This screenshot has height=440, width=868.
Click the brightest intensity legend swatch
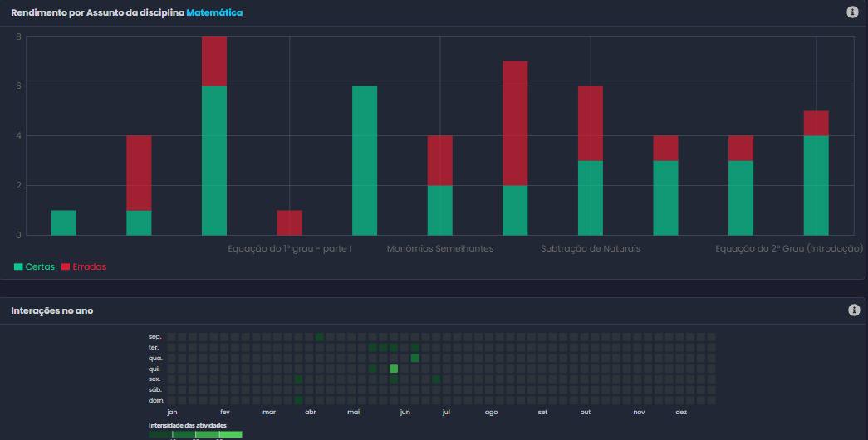pyautogui.click(x=231, y=434)
